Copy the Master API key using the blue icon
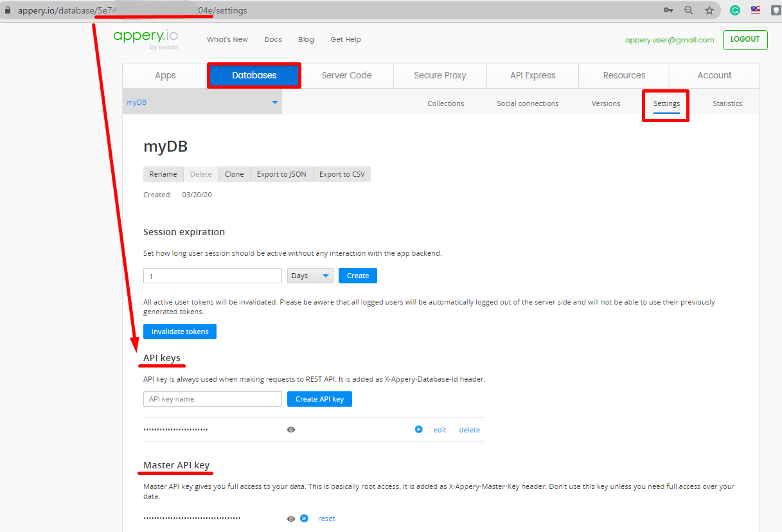 click(x=305, y=518)
